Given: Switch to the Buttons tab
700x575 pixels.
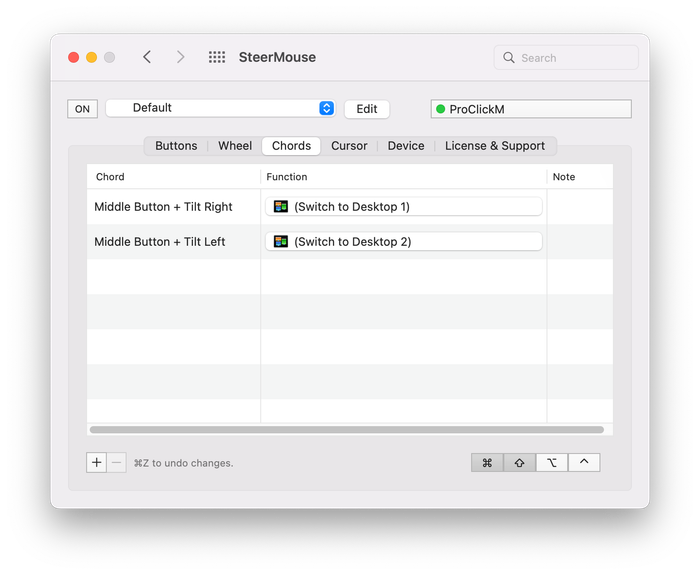Looking at the screenshot, I should tap(176, 146).
